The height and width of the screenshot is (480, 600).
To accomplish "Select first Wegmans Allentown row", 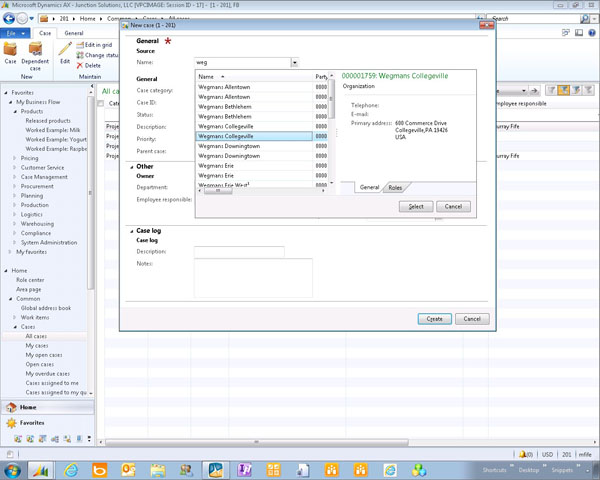I will click(x=254, y=87).
